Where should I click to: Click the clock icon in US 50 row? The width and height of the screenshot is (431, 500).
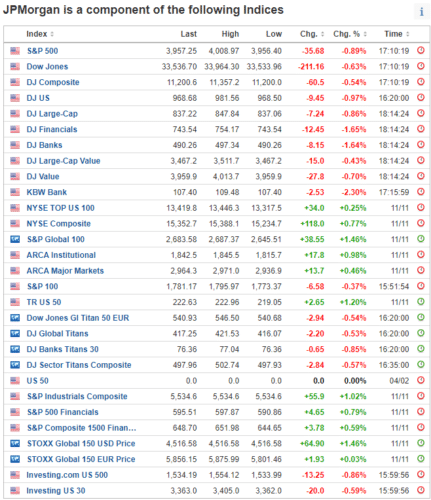421,380
